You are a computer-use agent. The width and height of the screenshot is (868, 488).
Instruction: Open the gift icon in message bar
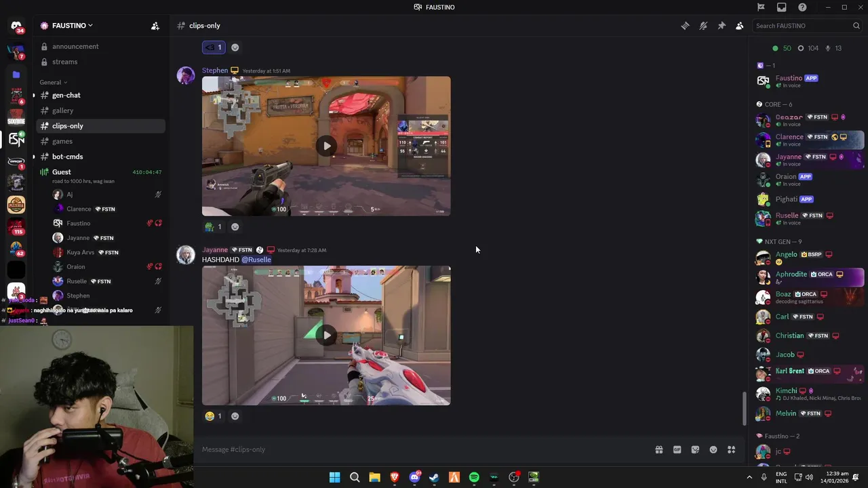point(658,449)
